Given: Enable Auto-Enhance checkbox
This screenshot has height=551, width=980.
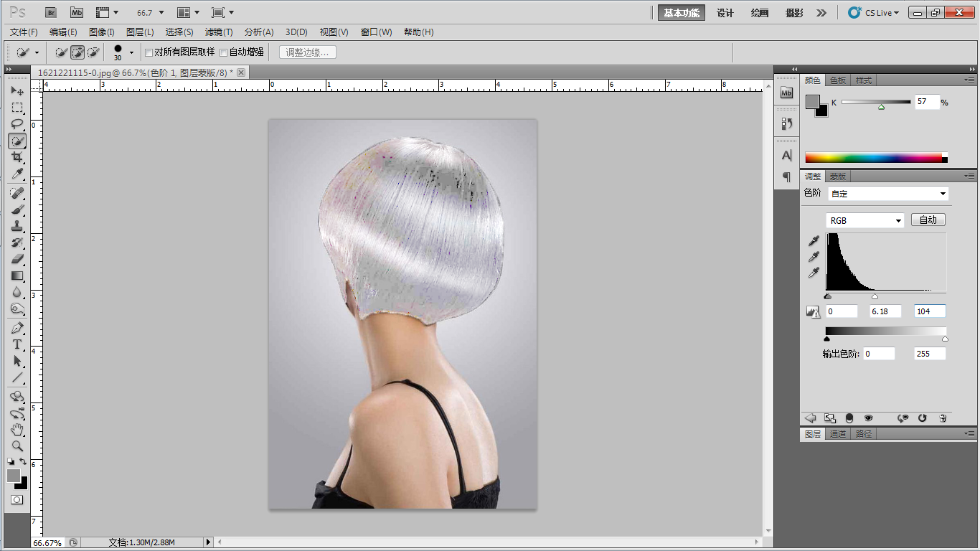Looking at the screenshot, I should coord(224,52).
